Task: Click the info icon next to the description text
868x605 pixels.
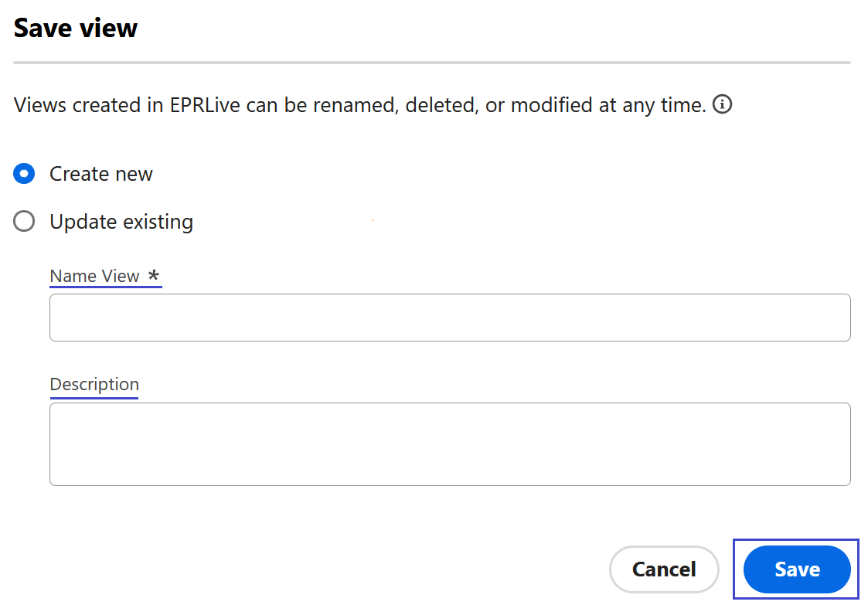Action: click(x=723, y=104)
